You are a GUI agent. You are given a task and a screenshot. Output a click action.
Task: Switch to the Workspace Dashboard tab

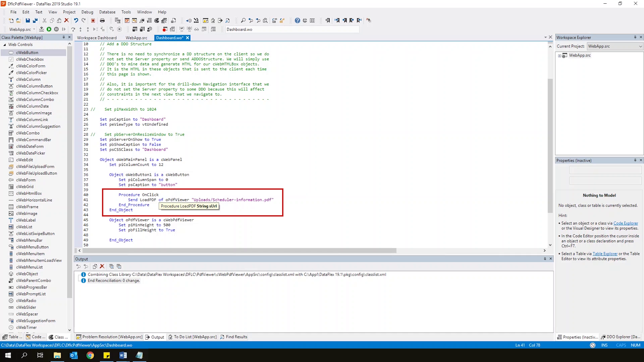pyautogui.click(x=97, y=38)
